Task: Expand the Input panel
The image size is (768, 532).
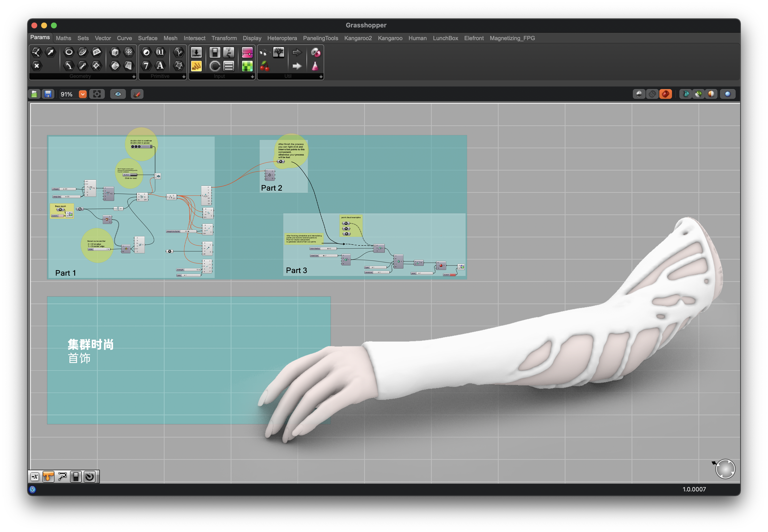Action: 252,77
